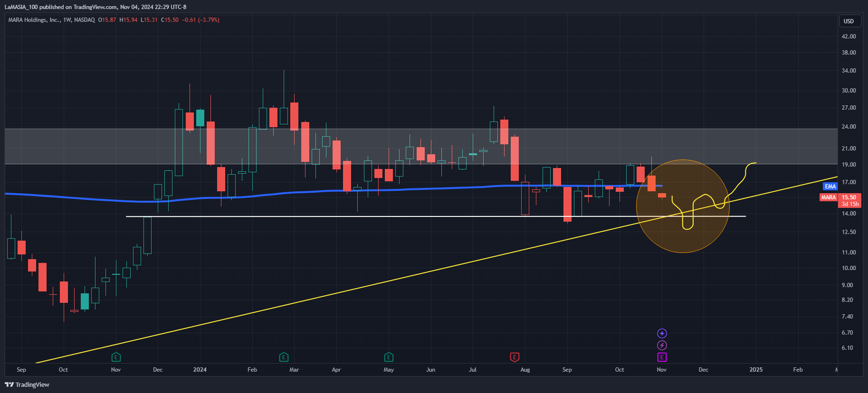
Task: Click the Jun time axis label
Action: tap(431, 370)
